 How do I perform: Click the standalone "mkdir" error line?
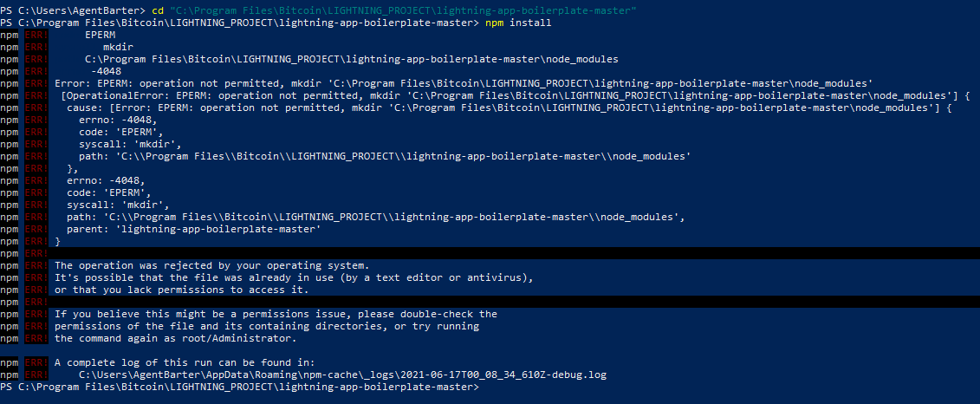pyautogui.click(x=118, y=47)
